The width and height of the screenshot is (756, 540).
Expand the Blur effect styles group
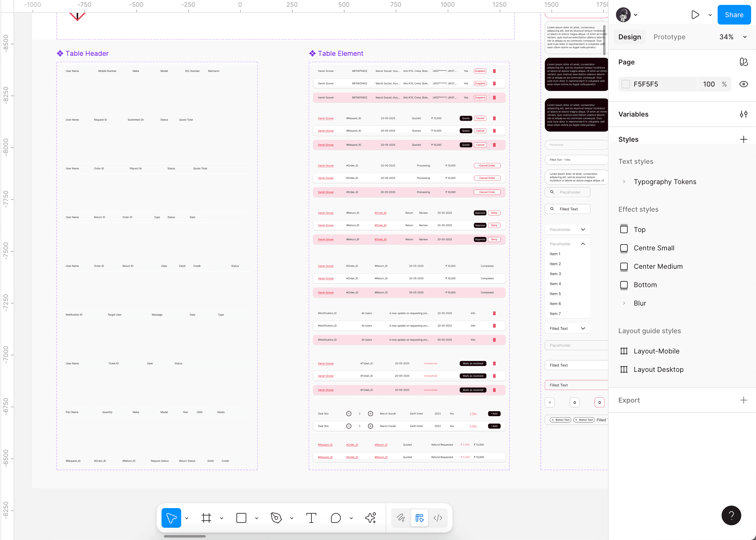[x=624, y=303]
